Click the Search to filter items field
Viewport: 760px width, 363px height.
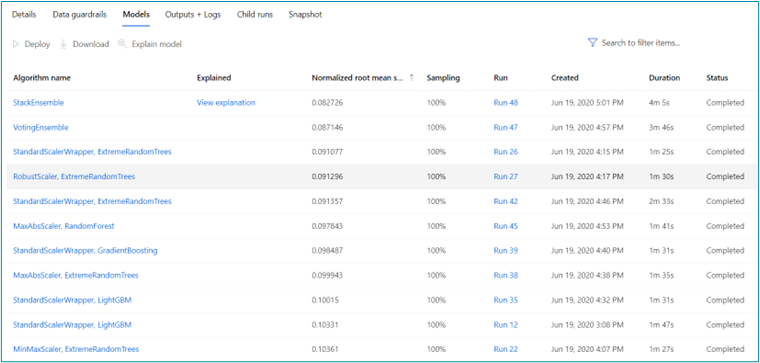(x=641, y=43)
